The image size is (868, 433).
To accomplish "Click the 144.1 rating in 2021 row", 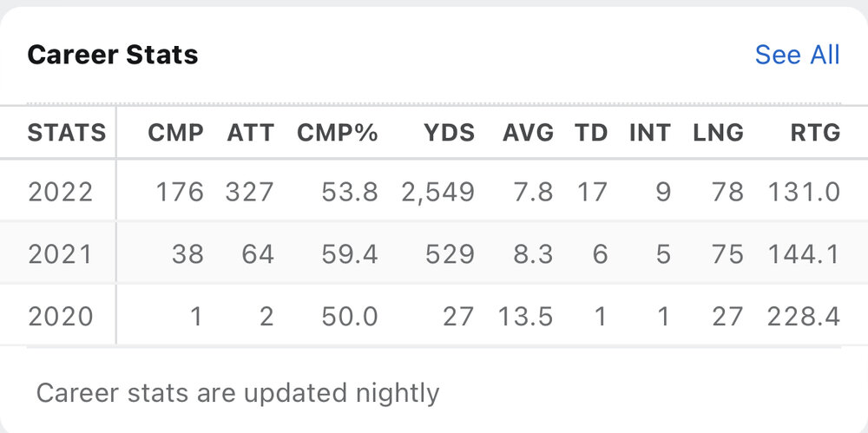I will pyautogui.click(x=803, y=253).
